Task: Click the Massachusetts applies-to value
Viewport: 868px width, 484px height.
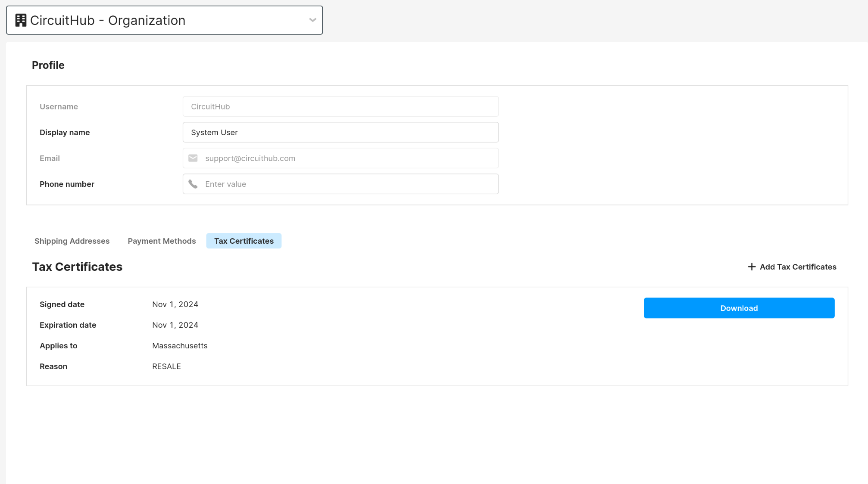Action: [x=180, y=346]
